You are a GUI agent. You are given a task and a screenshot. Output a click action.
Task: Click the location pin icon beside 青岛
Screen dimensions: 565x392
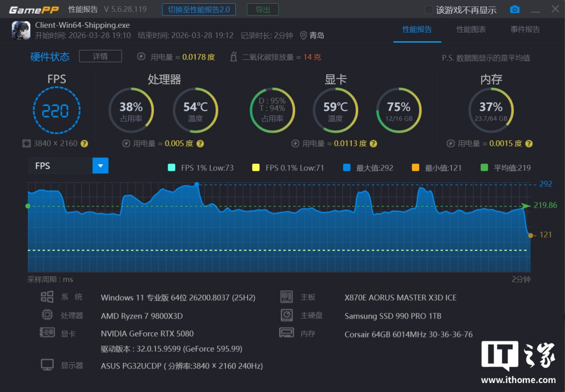pos(303,35)
